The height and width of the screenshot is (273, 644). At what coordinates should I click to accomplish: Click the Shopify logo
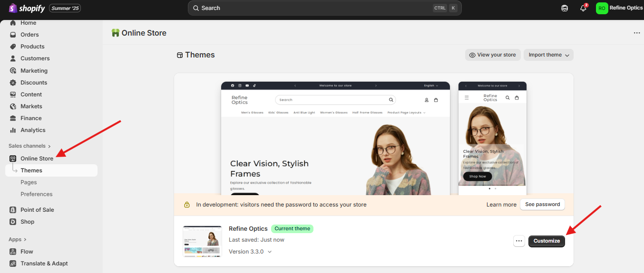click(x=27, y=8)
